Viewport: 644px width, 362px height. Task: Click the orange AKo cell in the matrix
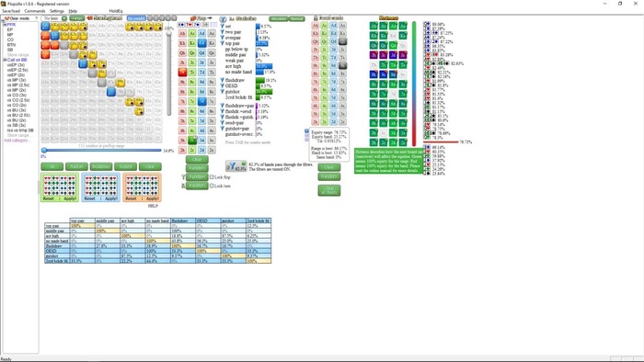point(45,36)
